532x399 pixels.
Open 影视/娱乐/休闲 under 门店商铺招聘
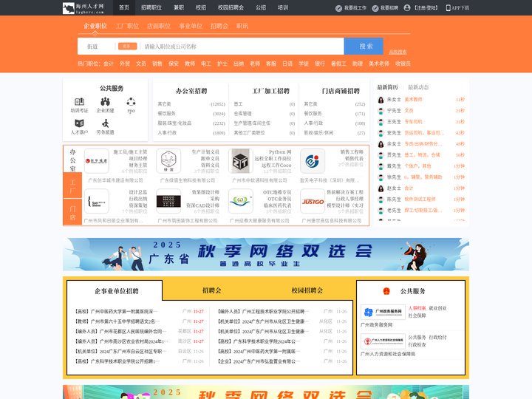pyautogui.click(x=318, y=133)
